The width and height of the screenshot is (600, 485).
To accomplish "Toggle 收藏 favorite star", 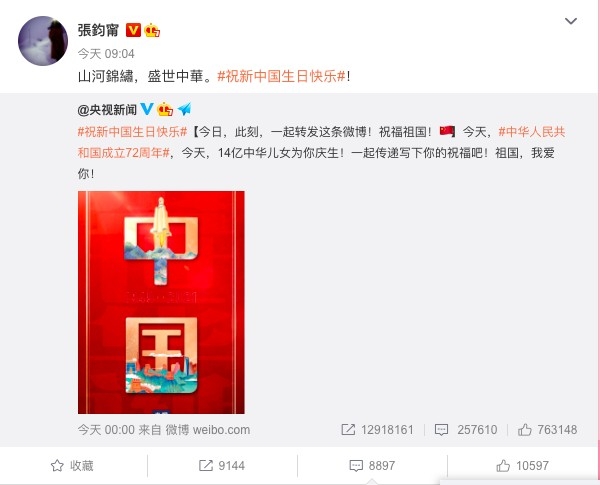I will (72, 466).
